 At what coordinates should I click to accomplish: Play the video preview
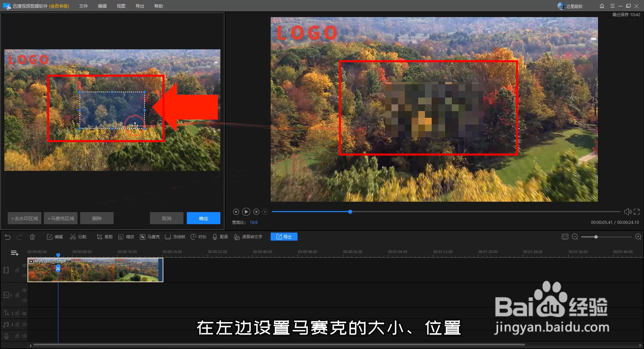pyautogui.click(x=246, y=212)
